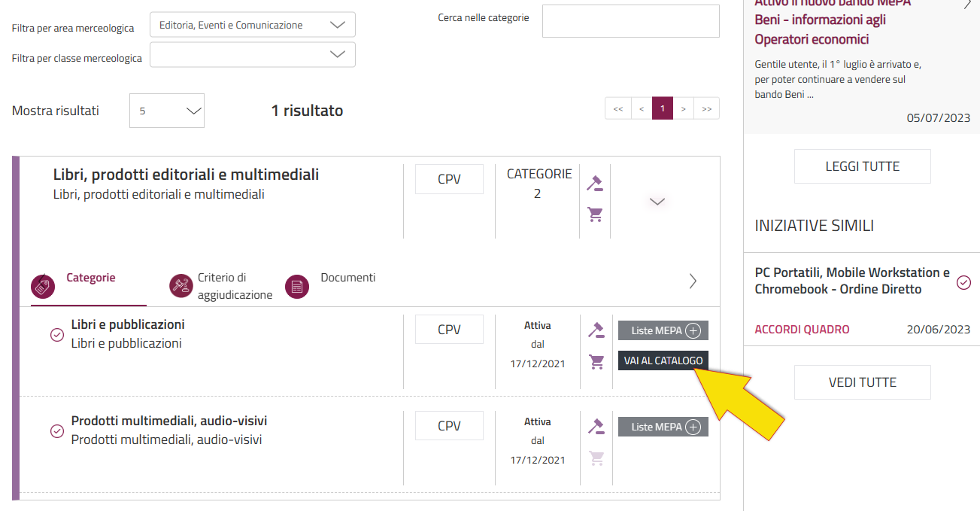
Task: Open the Mostra risultati count dropdown
Action: [167, 111]
